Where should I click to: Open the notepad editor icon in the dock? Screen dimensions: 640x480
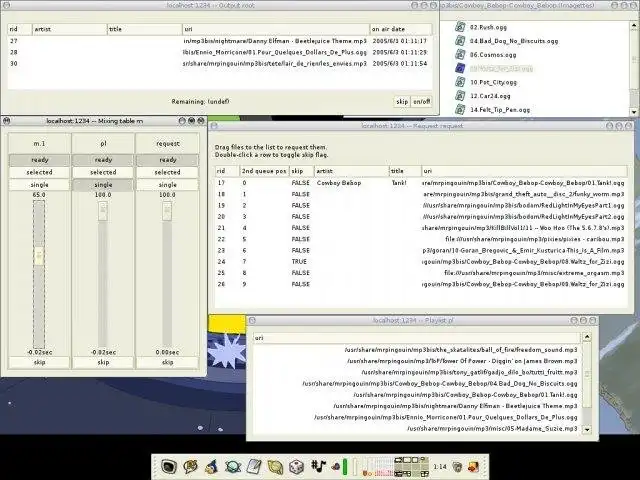(x=254, y=466)
